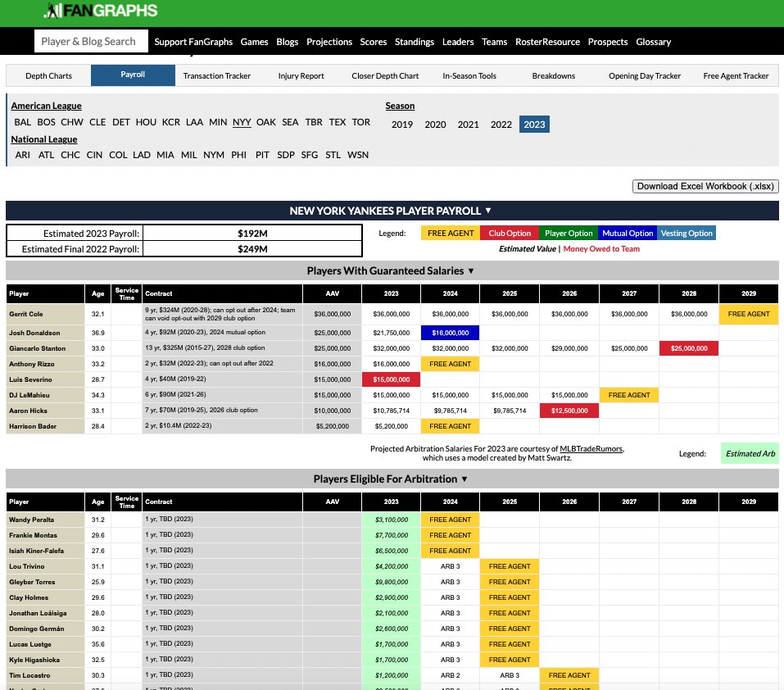This screenshot has width=784, height=690.
Task: Click Gerrit Cole player name
Action: tap(26, 314)
